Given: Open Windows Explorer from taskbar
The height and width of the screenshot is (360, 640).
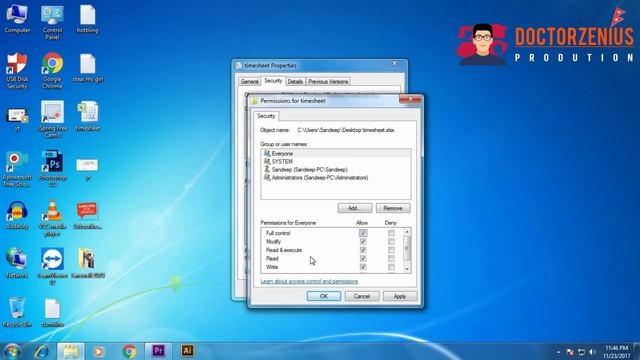Looking at the screenshot, I should 71,351.
